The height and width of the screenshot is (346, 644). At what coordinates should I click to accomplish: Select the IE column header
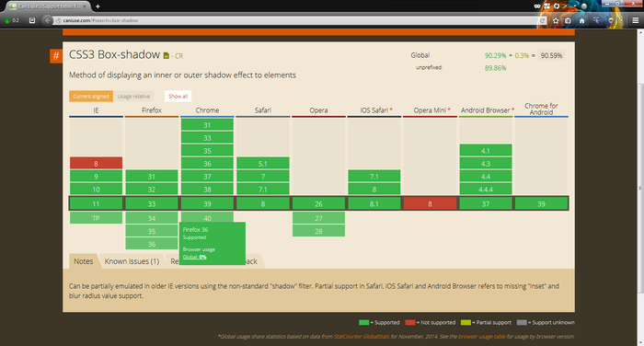pyautogui.click(x=96, y=110)
